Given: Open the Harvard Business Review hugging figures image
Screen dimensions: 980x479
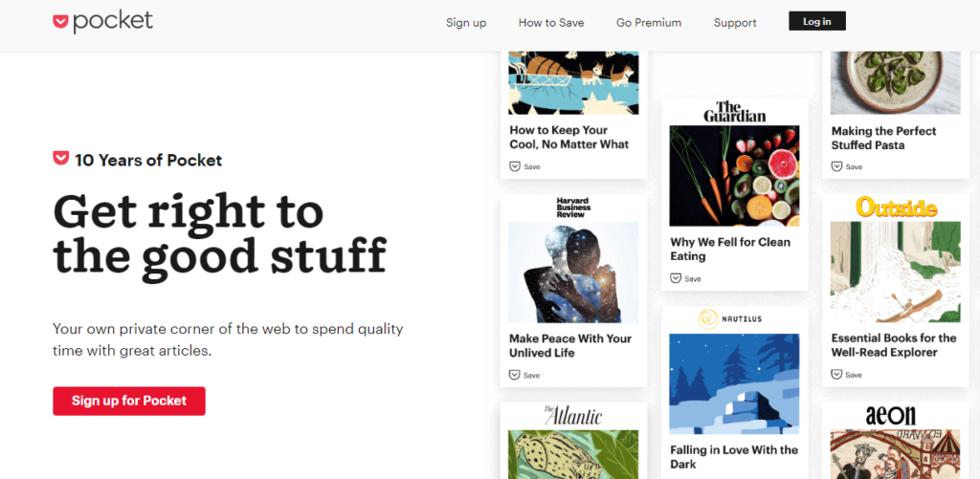Looking at the screenshot, I should tap(573, 272).
